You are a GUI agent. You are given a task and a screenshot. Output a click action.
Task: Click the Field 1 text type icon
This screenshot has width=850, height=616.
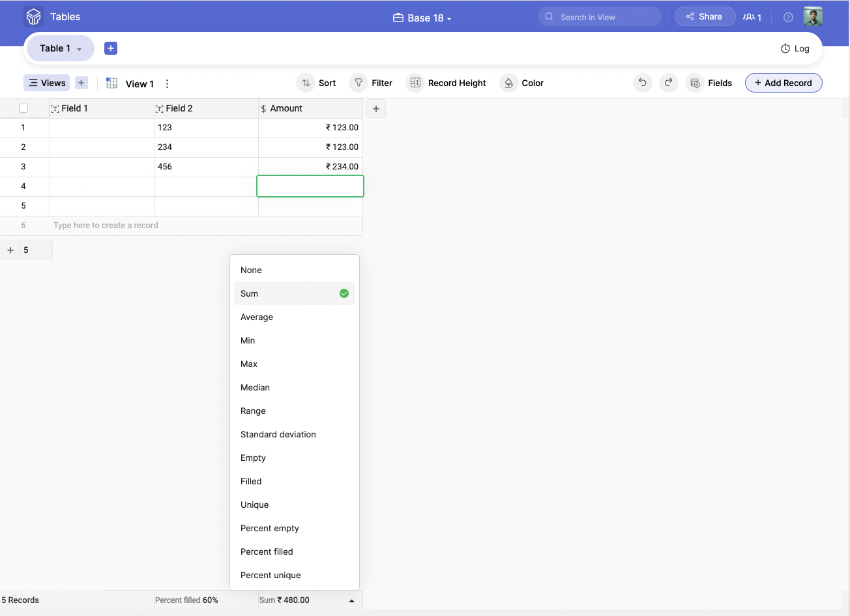point(55,109)
